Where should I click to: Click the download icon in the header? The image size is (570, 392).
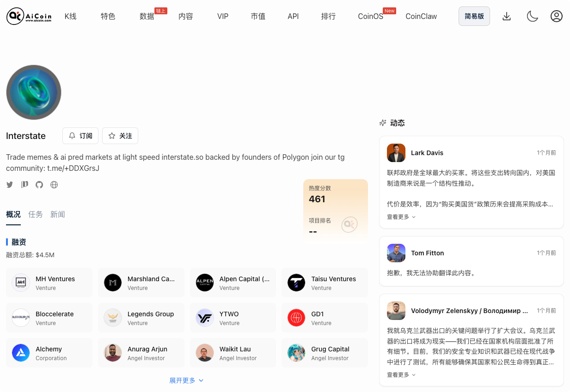[507, 16]
